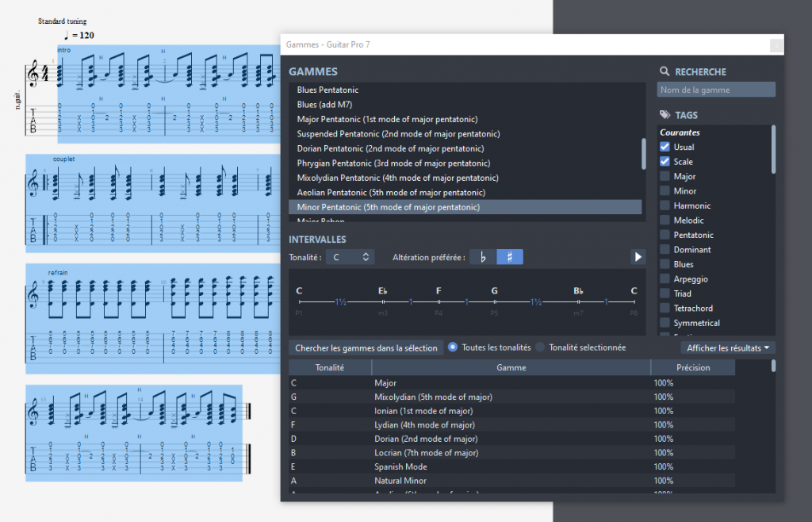Select Blues Pentatonic in scale list

coord(327,90)
